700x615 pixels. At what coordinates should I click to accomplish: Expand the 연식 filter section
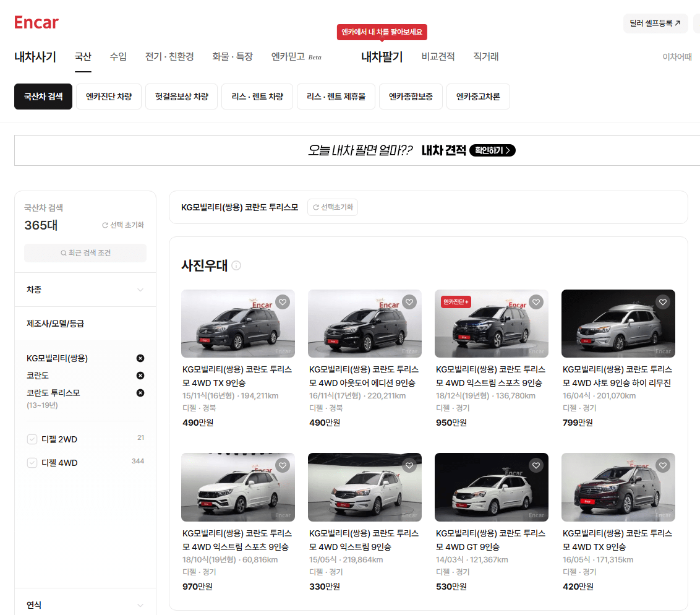point(85,604)
